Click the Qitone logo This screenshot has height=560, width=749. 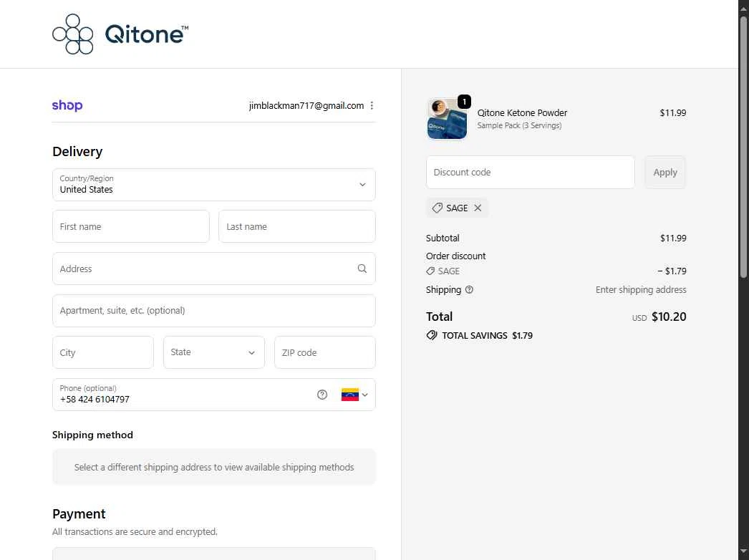[x=120, y=34]
